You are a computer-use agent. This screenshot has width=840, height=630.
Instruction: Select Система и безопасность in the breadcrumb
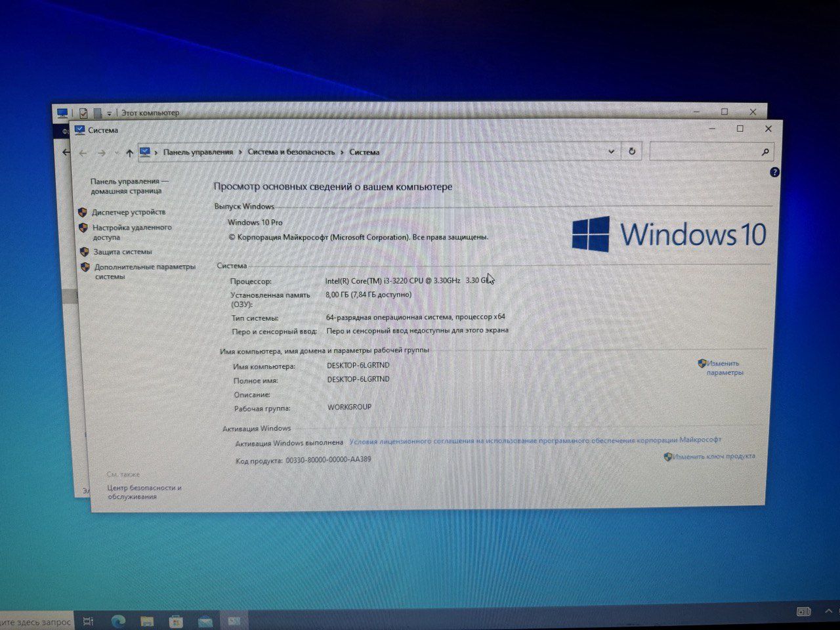click(291, 152)
